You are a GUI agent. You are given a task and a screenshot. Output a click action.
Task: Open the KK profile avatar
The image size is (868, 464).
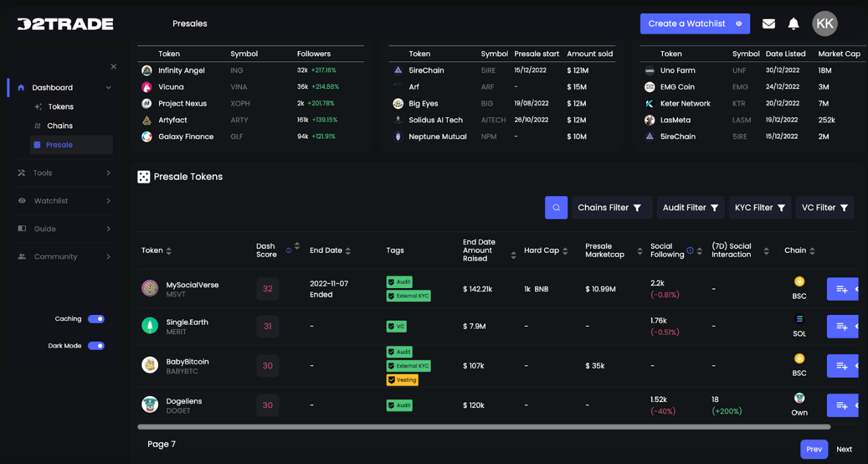[825, 24]
